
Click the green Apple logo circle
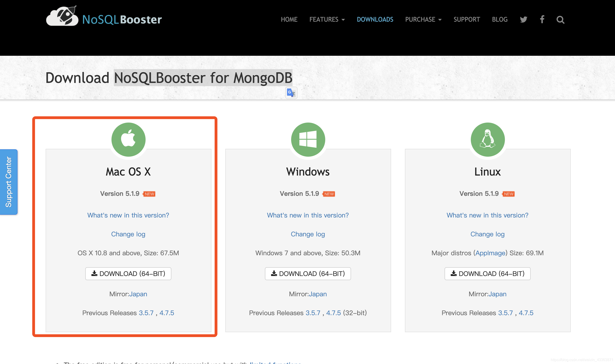129,140
